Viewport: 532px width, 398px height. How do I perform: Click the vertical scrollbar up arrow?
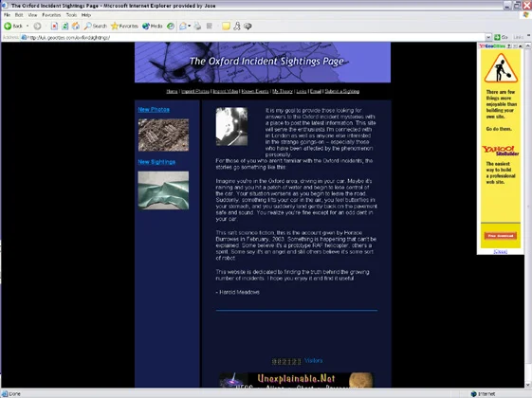tap(528, 45)
